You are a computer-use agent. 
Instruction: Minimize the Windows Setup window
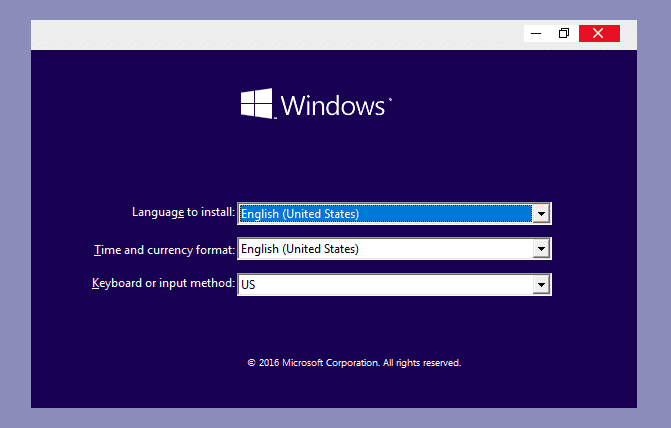[536, 33]
